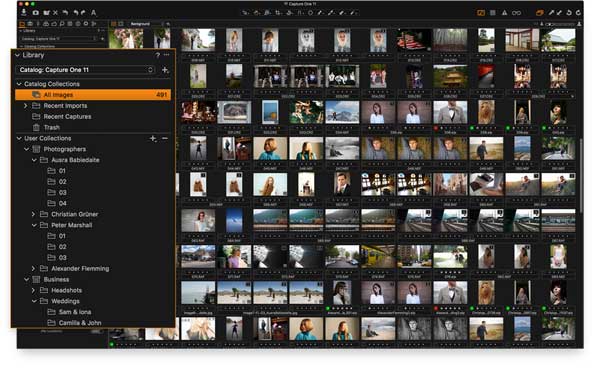Select the Keystone cursor tool

300,13
